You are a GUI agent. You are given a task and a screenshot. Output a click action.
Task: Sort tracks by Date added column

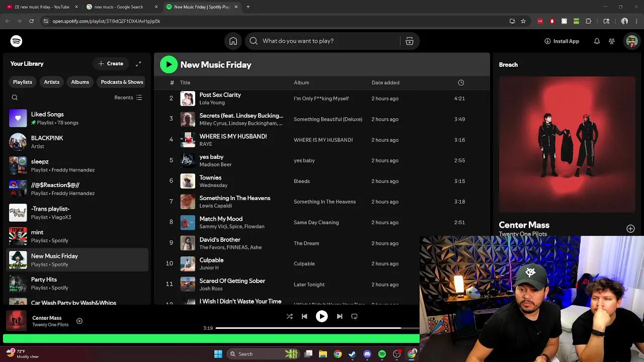pyautogui.click(x=385, y=82)
